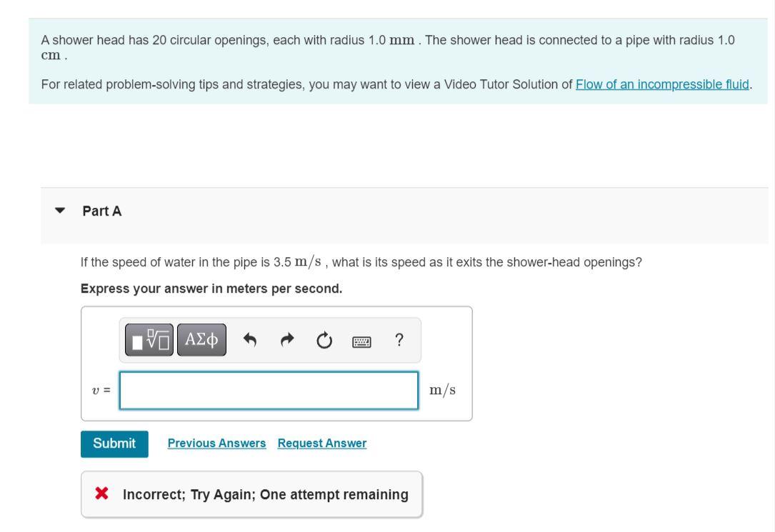Click inside the v answer input box

point(269,390)
